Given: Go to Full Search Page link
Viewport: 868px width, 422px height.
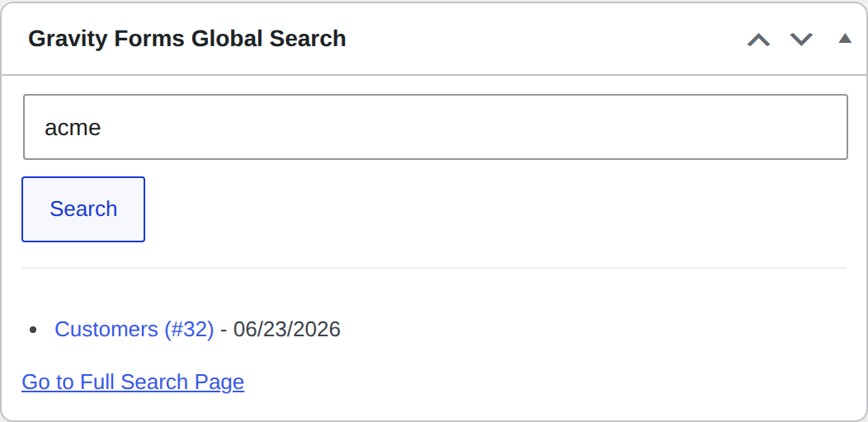Looking at the screenshot, I should 133,382.
